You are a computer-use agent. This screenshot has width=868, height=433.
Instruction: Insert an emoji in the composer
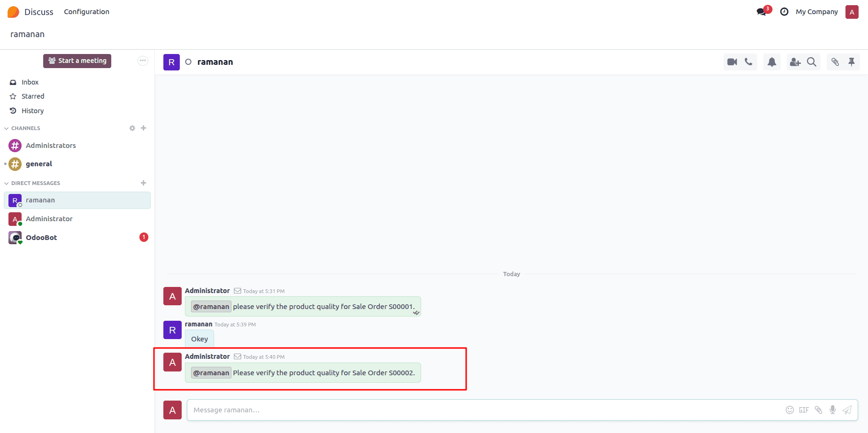click(x=791, y=410)
